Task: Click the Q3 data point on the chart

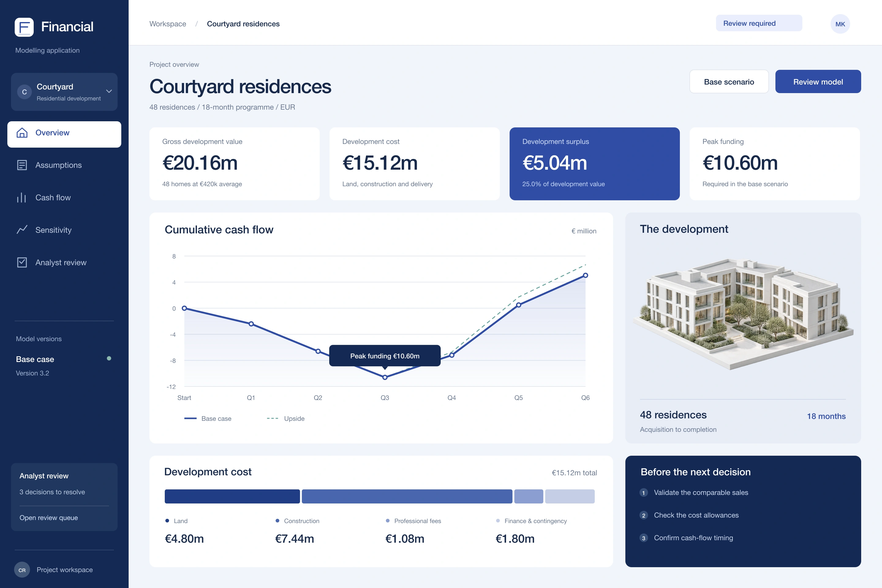Action: 385,377
